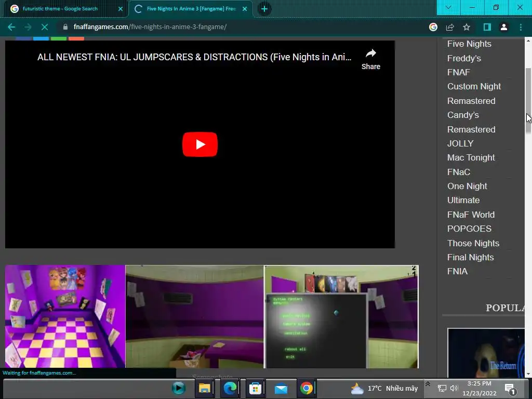Click the scrollbar down arrow
The height and width of the screenshot is (399, 532).
[528, 374]
